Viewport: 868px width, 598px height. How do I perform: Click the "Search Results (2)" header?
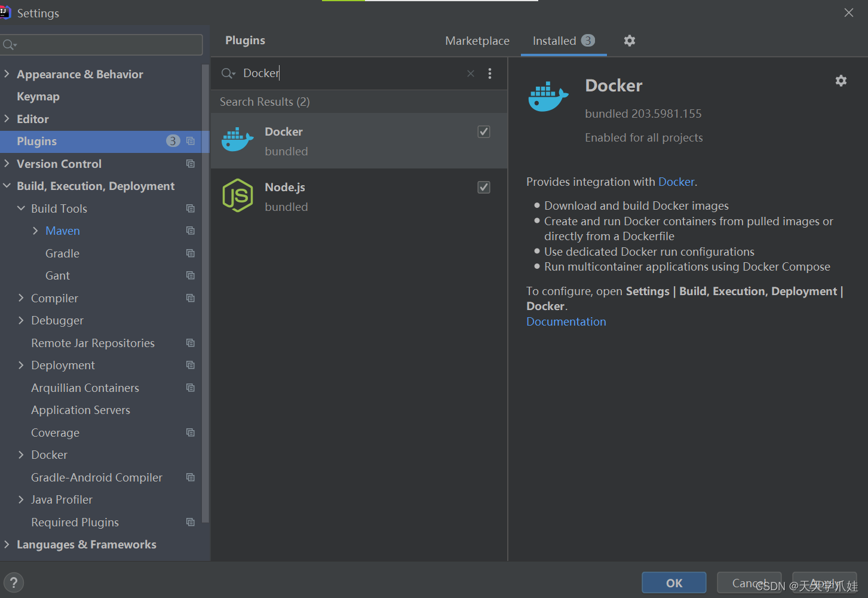click(265, 102)
